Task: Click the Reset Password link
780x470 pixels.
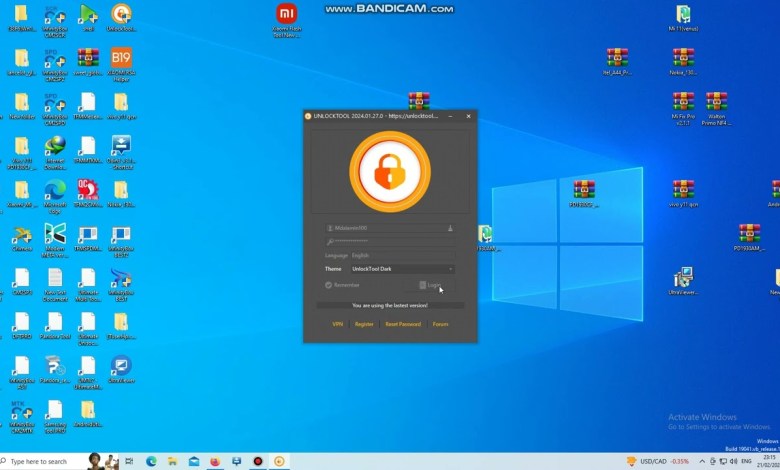Action: pos(403,324)
